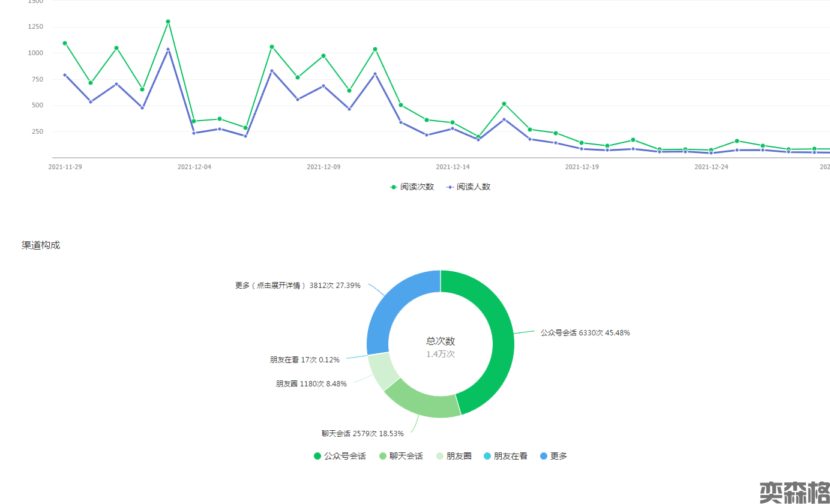Click the 朋友圈 1180次 8.48% label
830x504 pixels.
pyautogui.click(x=311, y=384)
